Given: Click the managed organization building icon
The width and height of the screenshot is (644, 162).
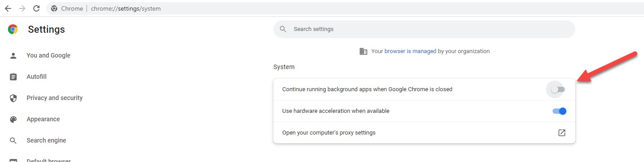Looking at the screenshot, I should (x=363, y=51).
